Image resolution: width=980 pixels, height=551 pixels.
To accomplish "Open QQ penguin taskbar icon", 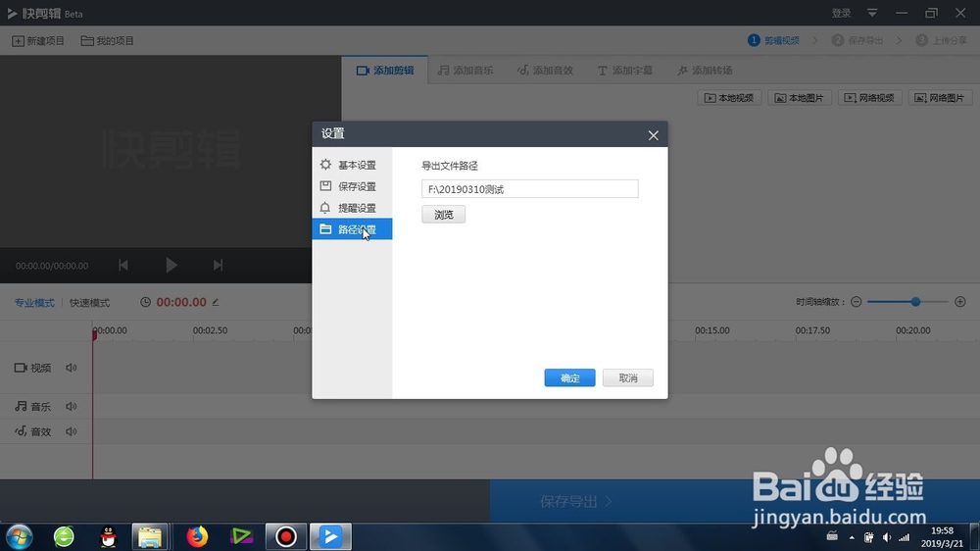I will point(108,536).
